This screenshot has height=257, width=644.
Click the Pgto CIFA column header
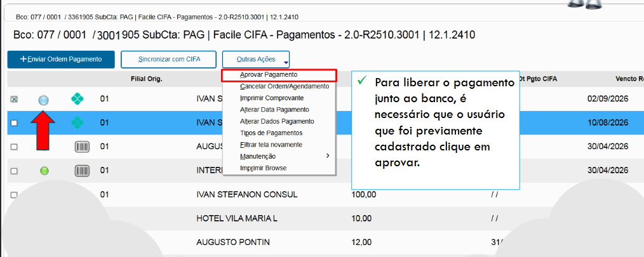tap(538, 79)
